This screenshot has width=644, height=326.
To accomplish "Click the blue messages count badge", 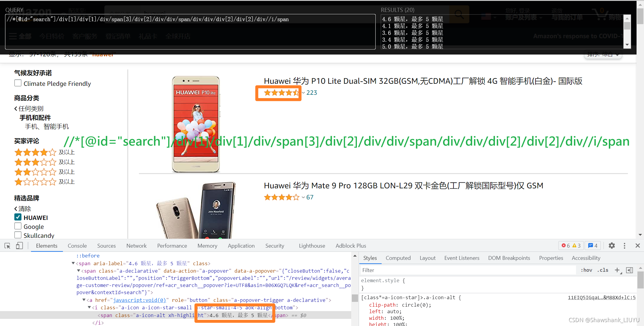I will (x=593, y=246).
